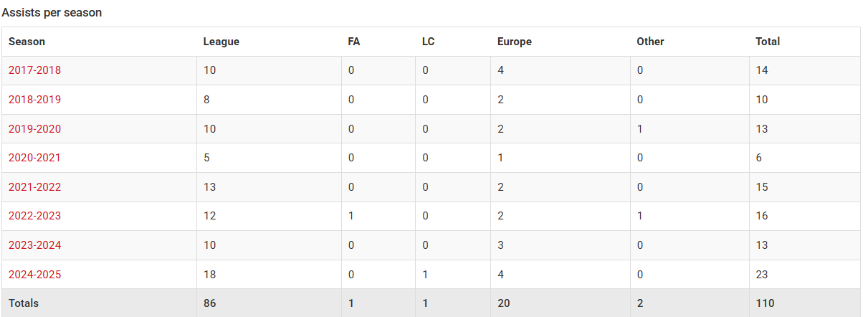Screen dimensions: 868x317
Task: Click the Other column header
Action: coord(650,42)
